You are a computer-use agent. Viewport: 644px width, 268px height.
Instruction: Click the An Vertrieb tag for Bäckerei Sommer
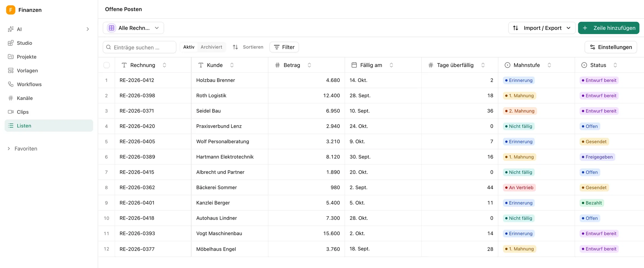point(519,188)
